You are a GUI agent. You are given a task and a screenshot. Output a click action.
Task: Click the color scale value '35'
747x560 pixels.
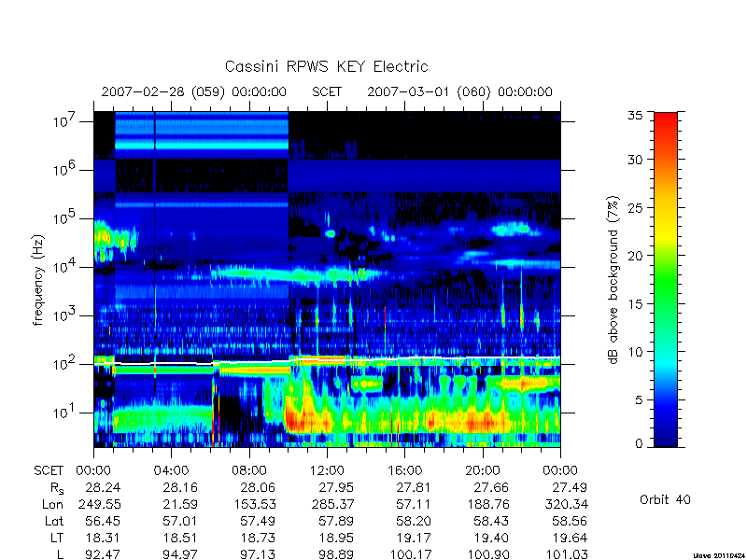click(635, 115)
